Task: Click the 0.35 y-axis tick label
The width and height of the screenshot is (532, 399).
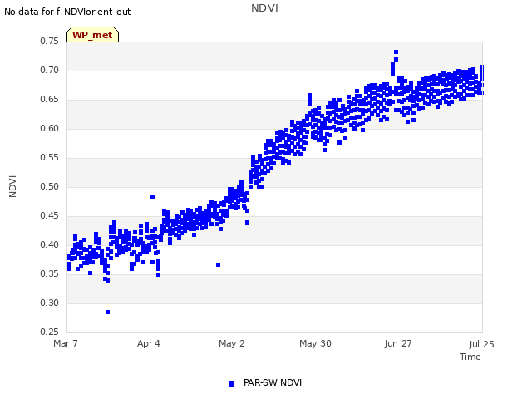Action: 49,273
